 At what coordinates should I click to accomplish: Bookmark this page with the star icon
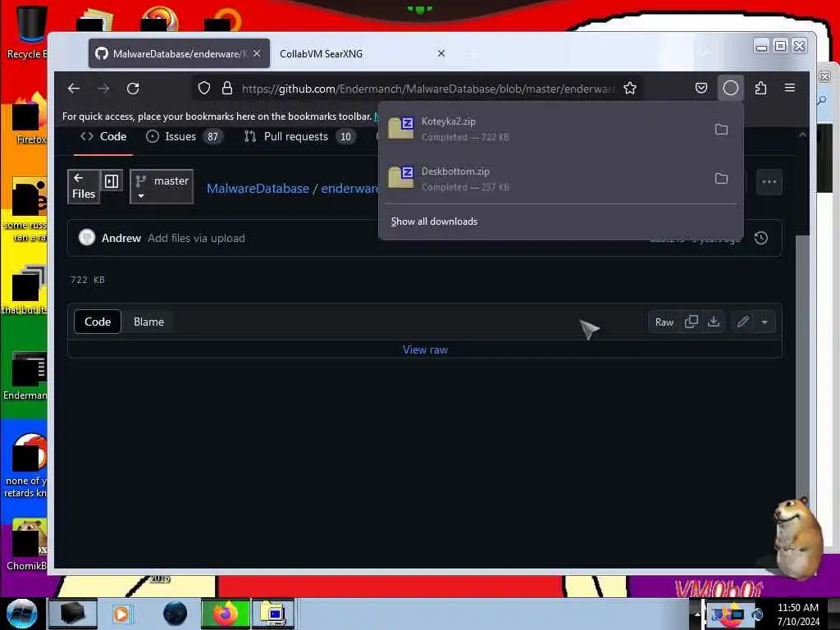click(x=630, y=89)
